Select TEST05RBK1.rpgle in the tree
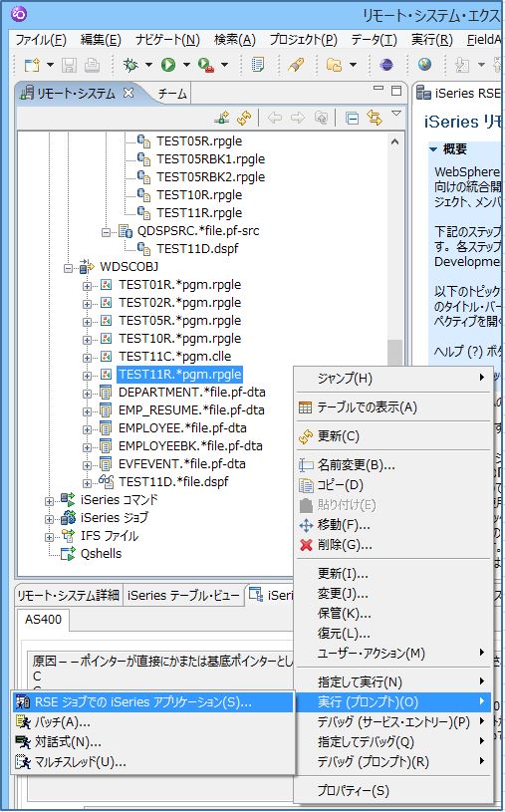505x812 pixels. [x=210, y=159]
